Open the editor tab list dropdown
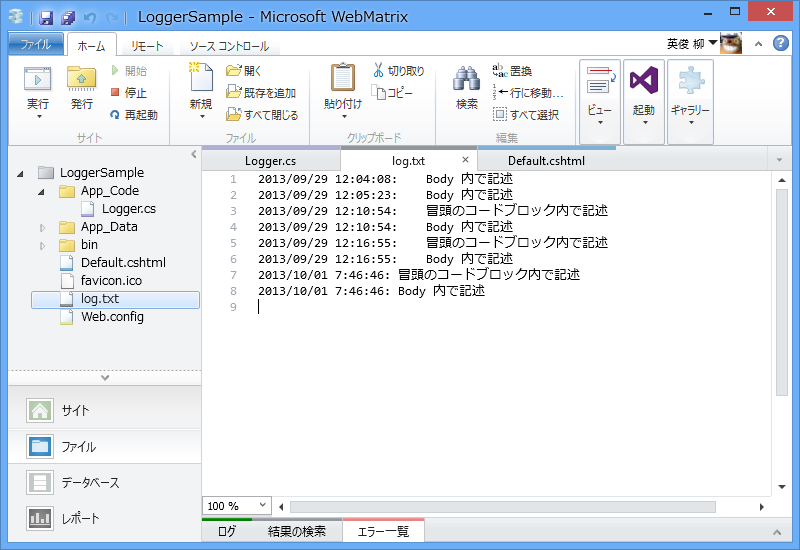The width and height of the screenshot is (800, 550). [x=779, y=160]
